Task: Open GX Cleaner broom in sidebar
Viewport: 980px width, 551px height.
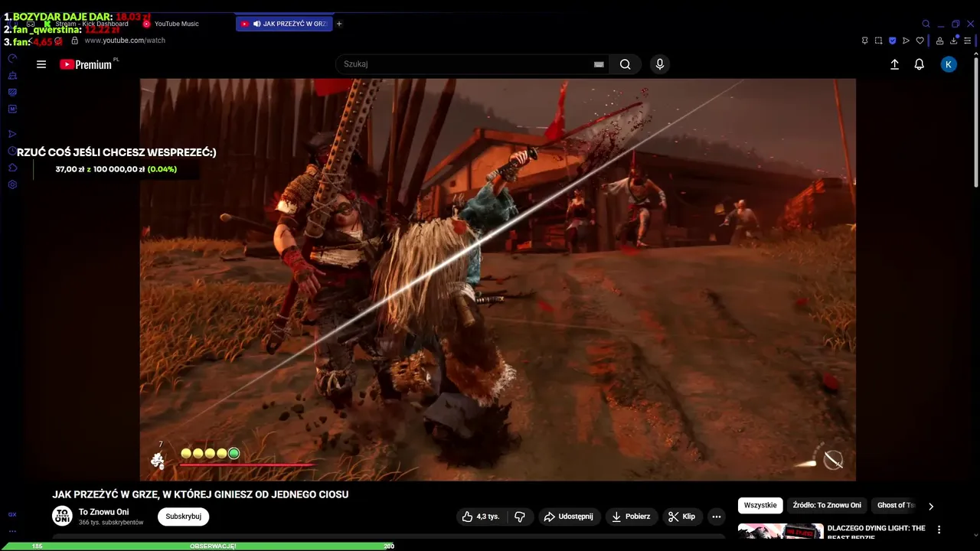Action: [x=12, y=76]
